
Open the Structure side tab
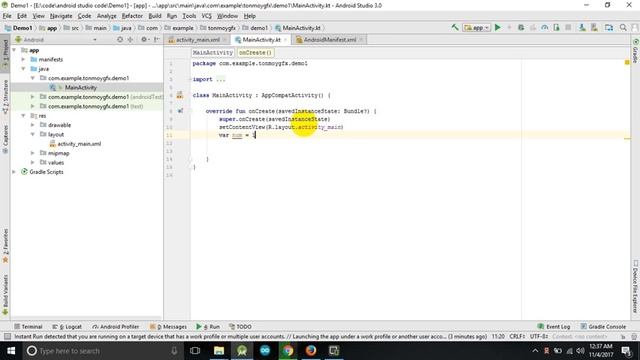tap(5, 98)
